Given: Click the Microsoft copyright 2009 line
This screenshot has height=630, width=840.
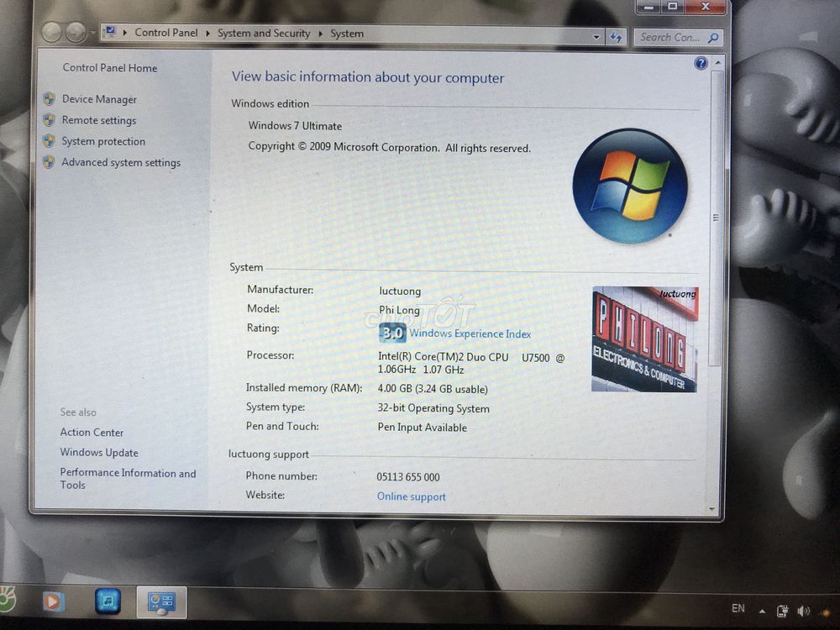Looking at the screenshot, I should (x=390, y=147).
